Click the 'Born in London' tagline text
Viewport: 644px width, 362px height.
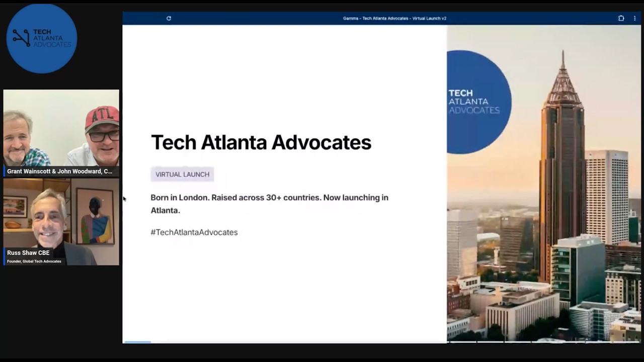click(x=270, y=204)
